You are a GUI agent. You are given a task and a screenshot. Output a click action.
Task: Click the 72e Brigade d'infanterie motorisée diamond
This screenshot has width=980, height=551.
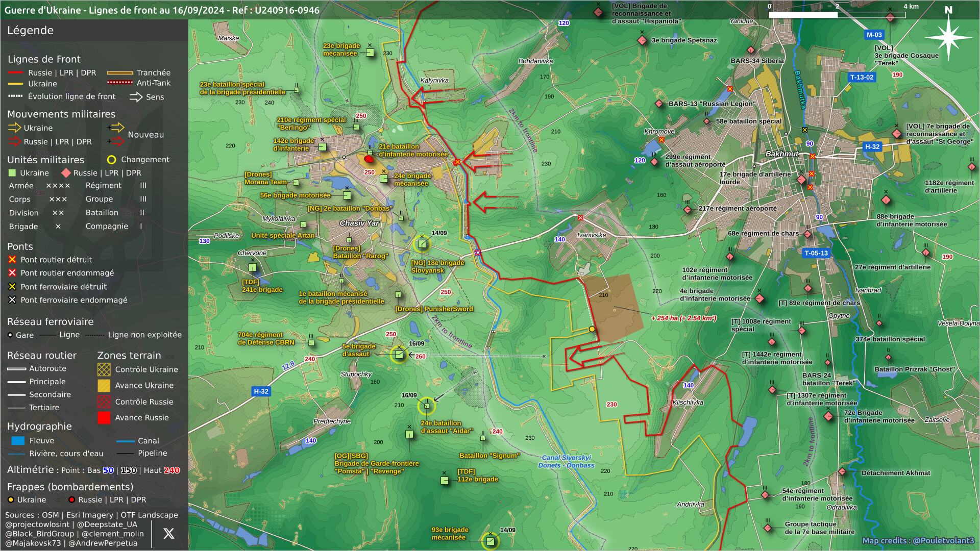[x=828, y=416]
